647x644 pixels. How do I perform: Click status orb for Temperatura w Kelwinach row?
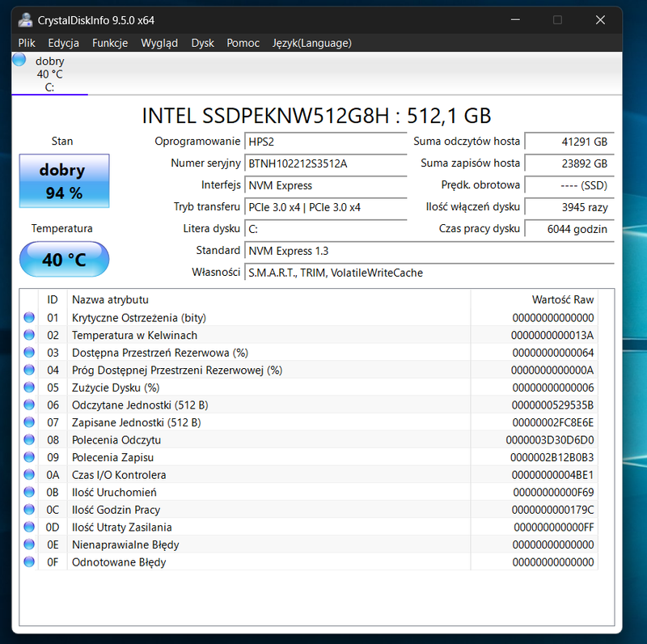coord(29,335)
